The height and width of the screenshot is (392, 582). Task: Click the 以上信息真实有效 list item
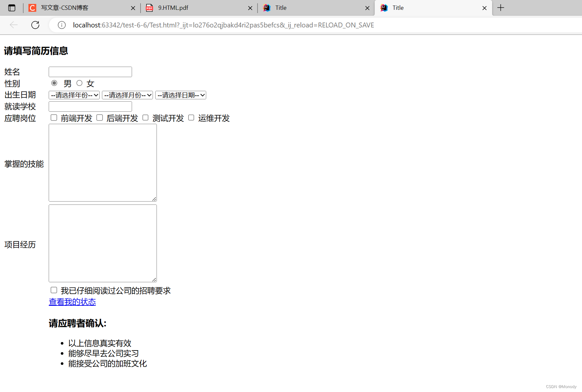click(100, 343)
